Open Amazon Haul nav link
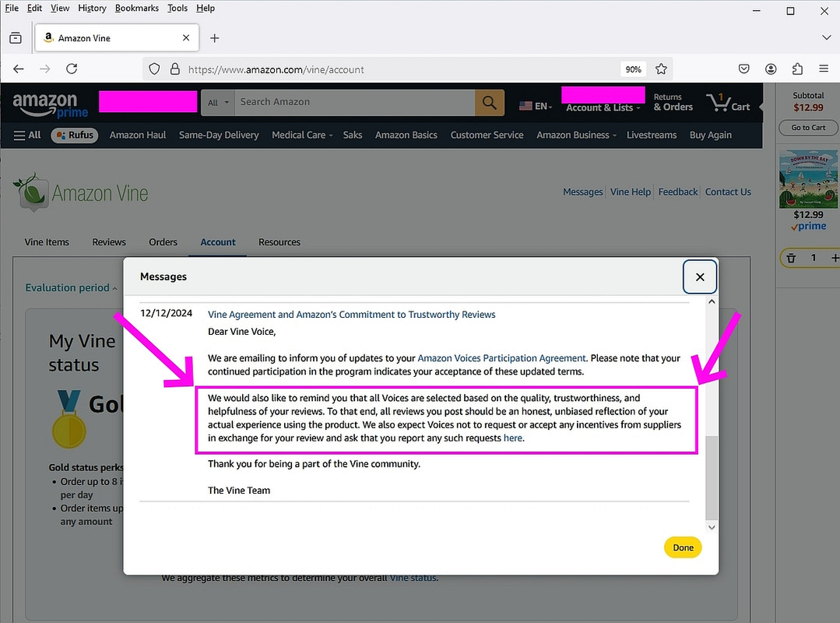840x623 pixels. tap(138, 135)
